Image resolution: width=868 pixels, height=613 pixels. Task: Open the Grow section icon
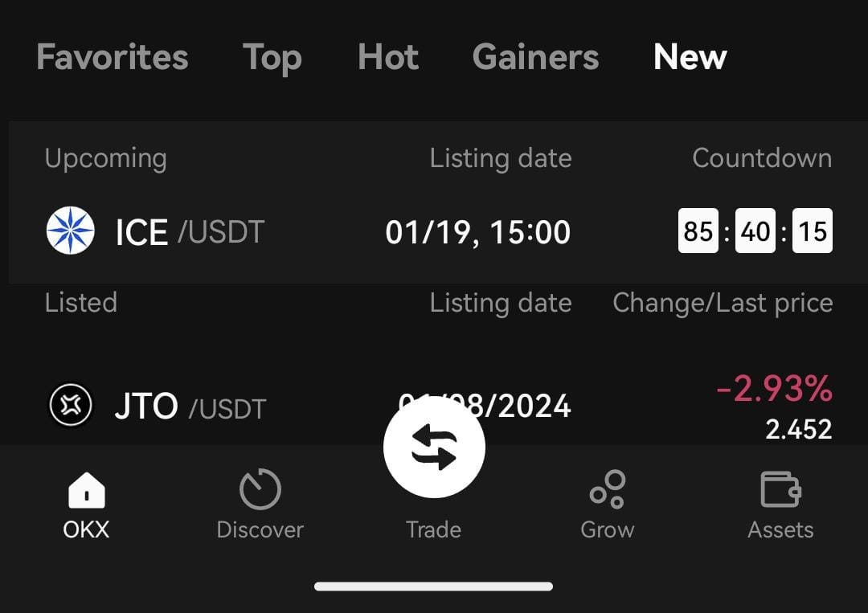(607, 488)
